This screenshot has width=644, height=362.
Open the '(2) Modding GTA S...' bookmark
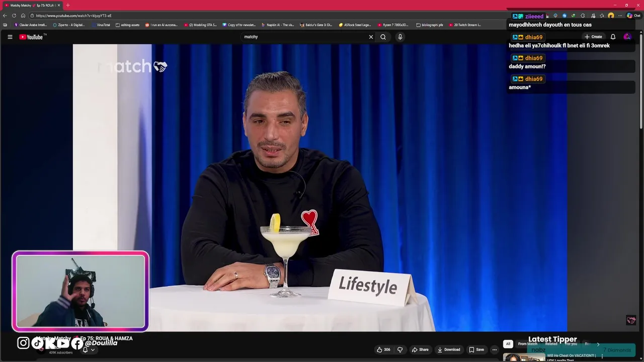tap(200, 25)
